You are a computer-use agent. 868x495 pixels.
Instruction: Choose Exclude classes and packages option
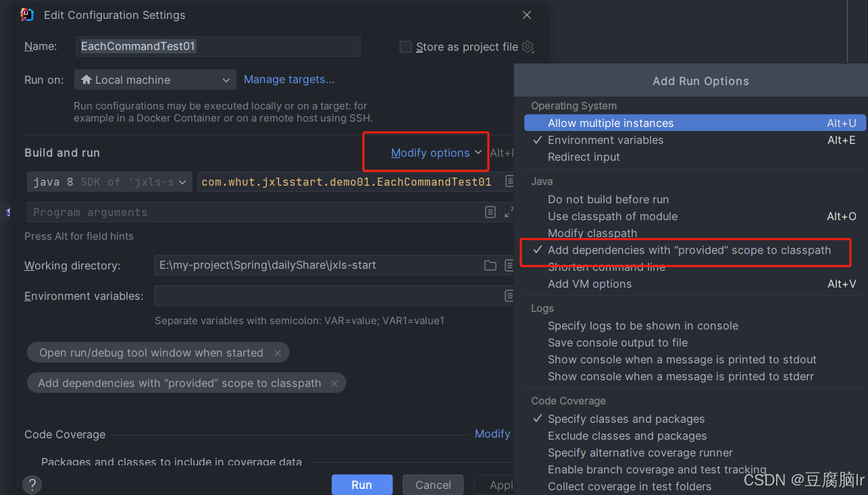(695, 436)
